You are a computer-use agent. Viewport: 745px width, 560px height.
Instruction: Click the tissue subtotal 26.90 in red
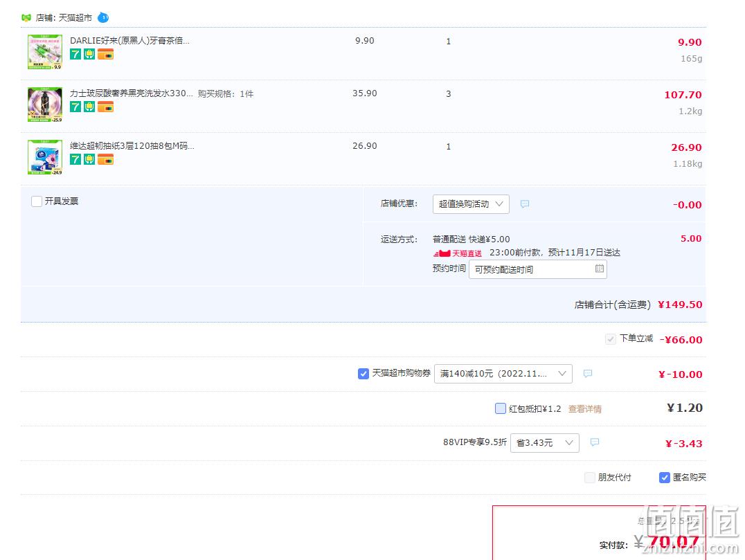tap(686, 147)
